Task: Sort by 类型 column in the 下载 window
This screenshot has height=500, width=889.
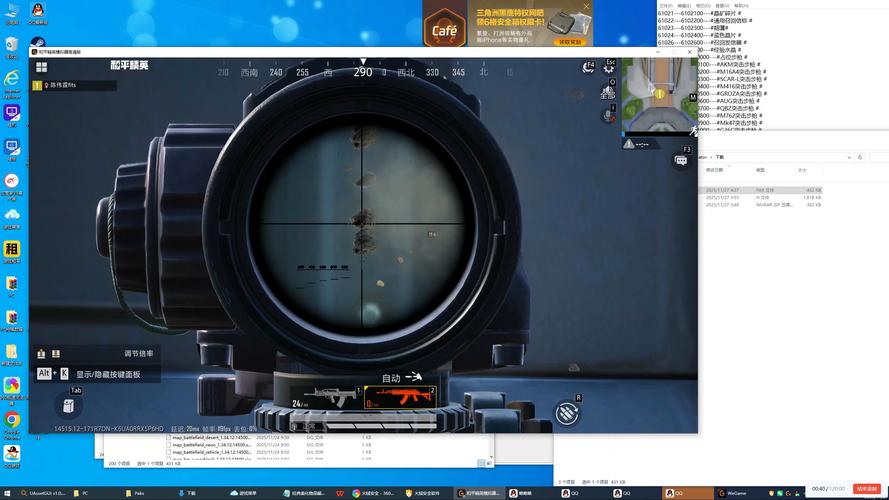Action: point(760,170)
